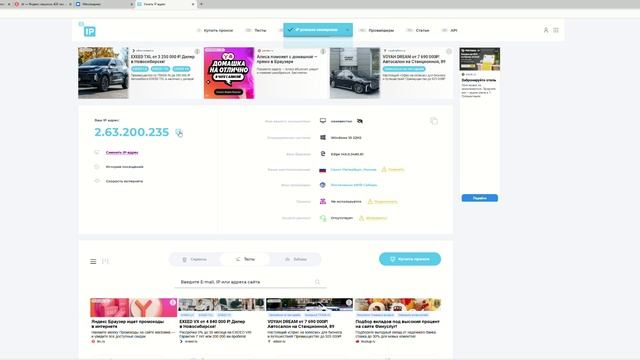Image resolution: width=640 pixels, height=360 pixels.
Task: Open the История посещений link
Action: 124,167
